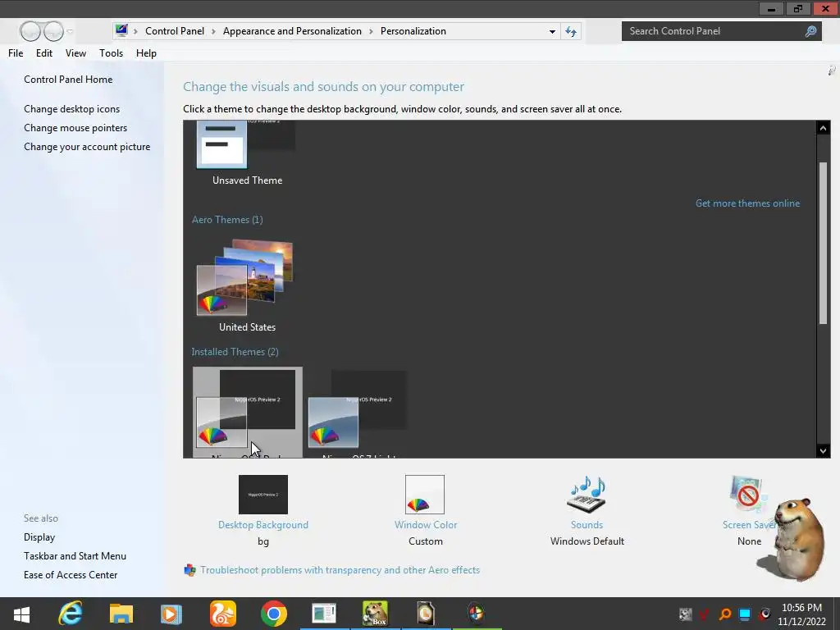Image resolution: width=840 pixels, height=630 pixels.
Task: Open the Tools menu
Action: 111,53
